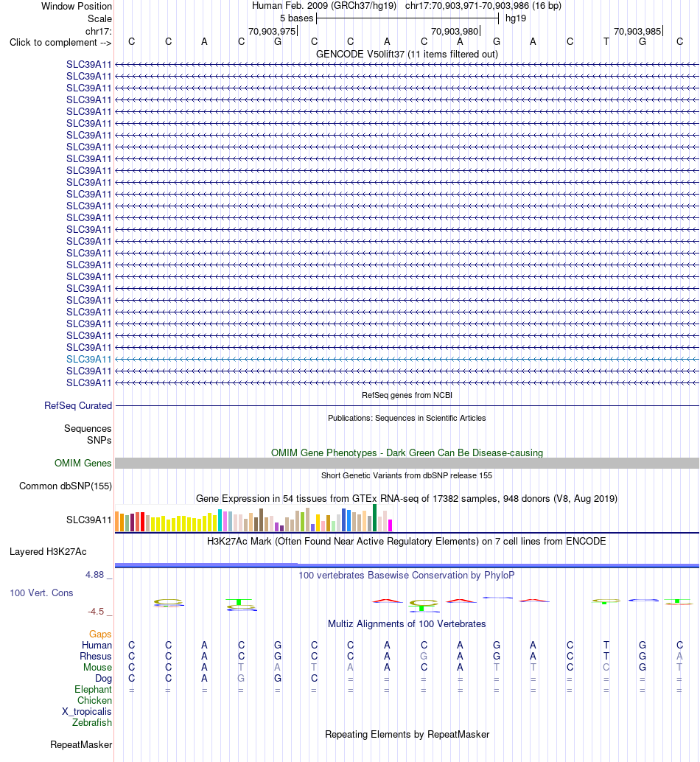Select the 'Elephant' alignment row label
This screenshot has width=700, height=762.
pyautogui.click(x=94, y=690)
